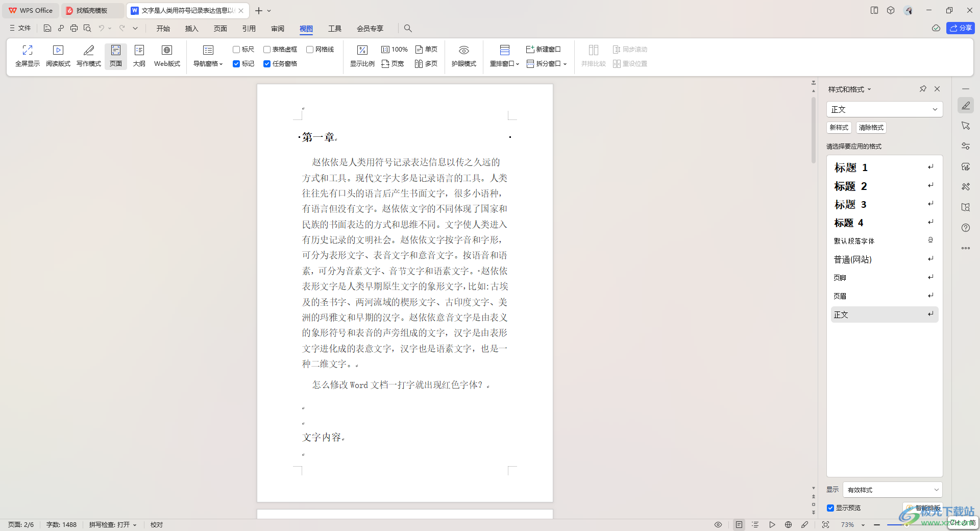
Task: Click the document vertical scrollbar thumb
Action: [x=814, y=130]
